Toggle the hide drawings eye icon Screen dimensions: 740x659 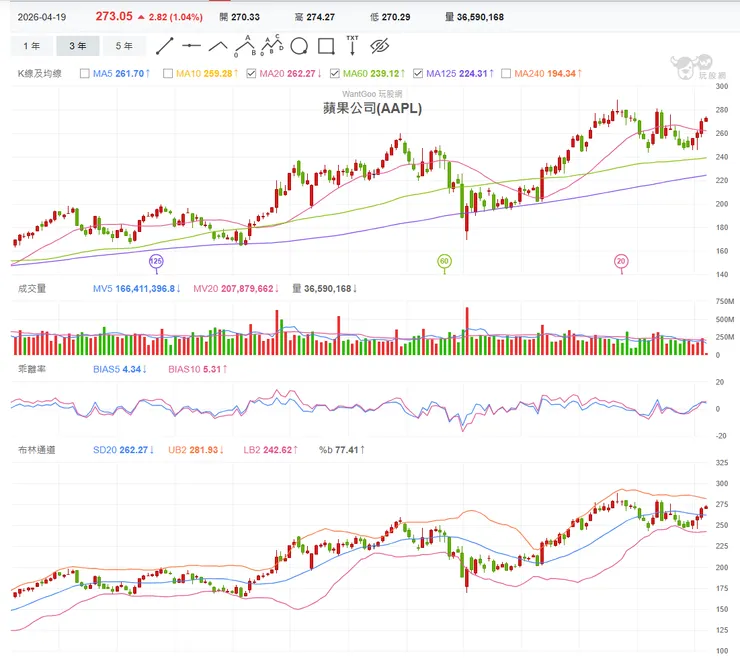379,46
